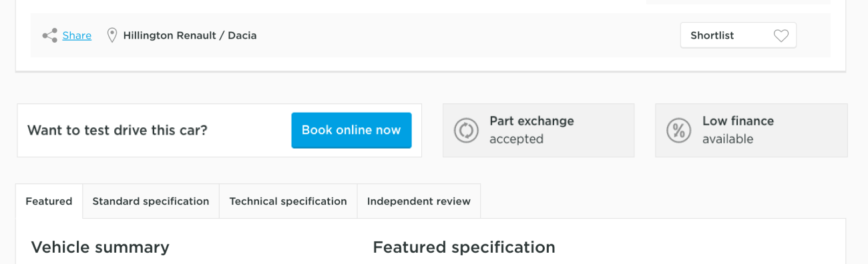Open the Share link

[x=77, y=35]
